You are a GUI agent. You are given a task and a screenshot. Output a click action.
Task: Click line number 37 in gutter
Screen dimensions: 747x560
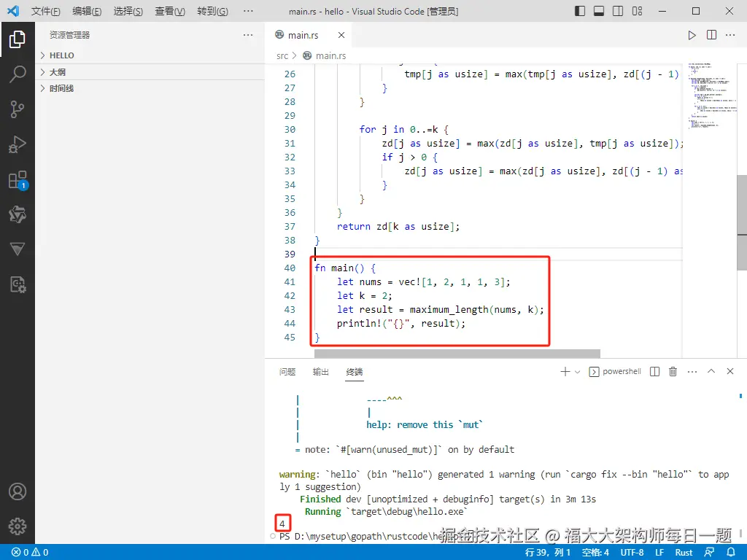290,227
